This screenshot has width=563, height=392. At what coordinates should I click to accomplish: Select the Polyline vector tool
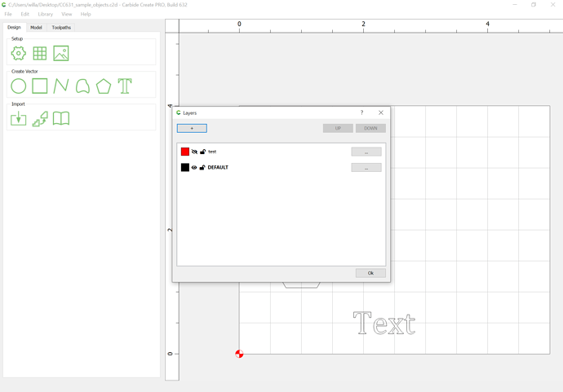(61, 86)
